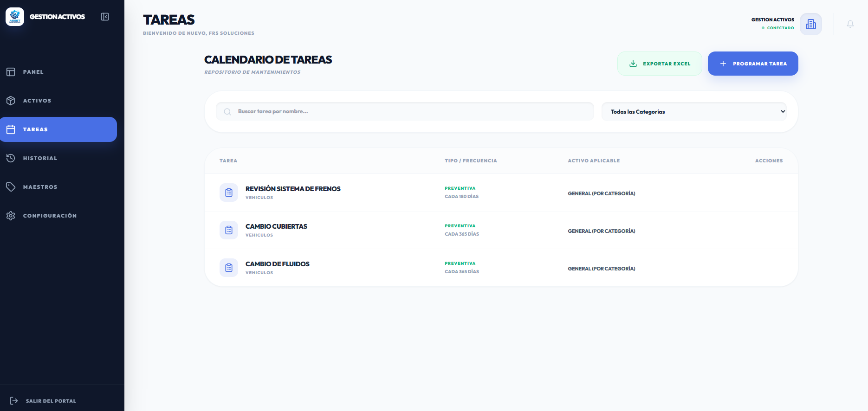This screenshot has height=411, width=868.
Task: Open Configuración from the sidebar
Action: pyautogui.click(x=50, y=216)
